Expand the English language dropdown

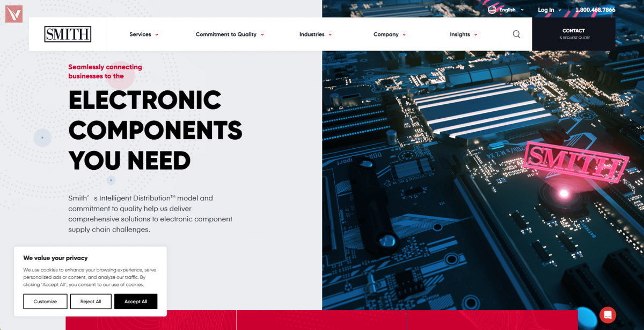pyautogui.click(x=522, y=10)
